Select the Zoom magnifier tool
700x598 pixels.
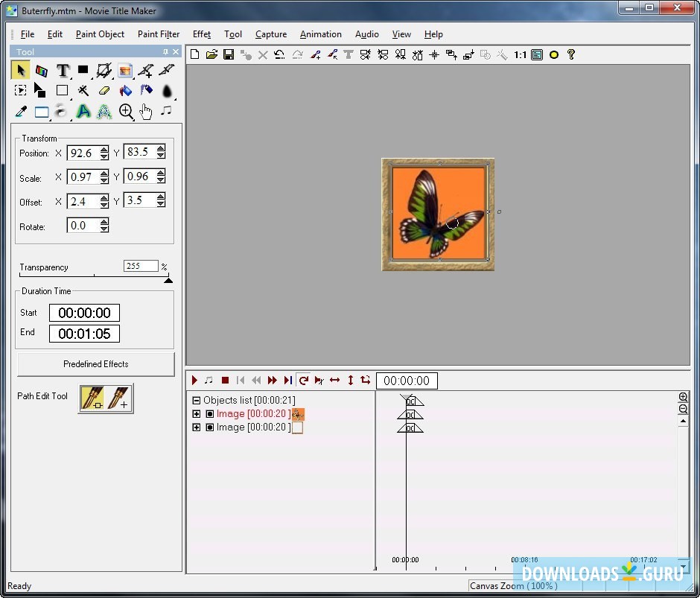[126, 112]
